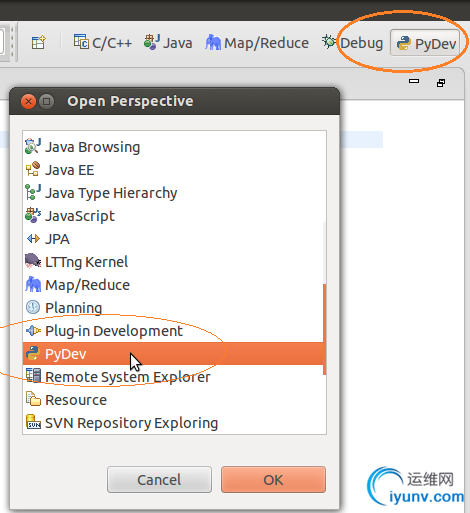Click the PyDev Python icon in list
This screenshot has width=470, height=513.
coord(33,353)
